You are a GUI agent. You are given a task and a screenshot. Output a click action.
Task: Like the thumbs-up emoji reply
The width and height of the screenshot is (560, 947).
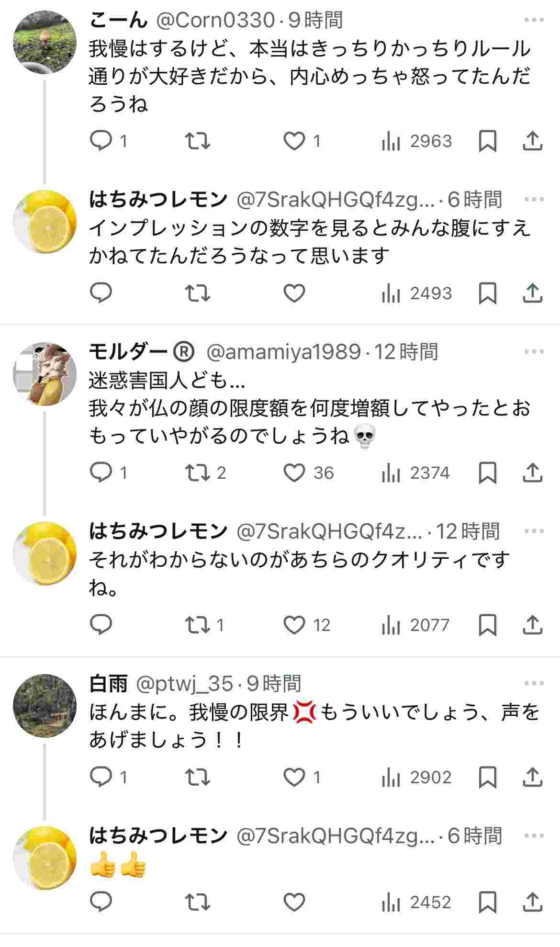294,902
